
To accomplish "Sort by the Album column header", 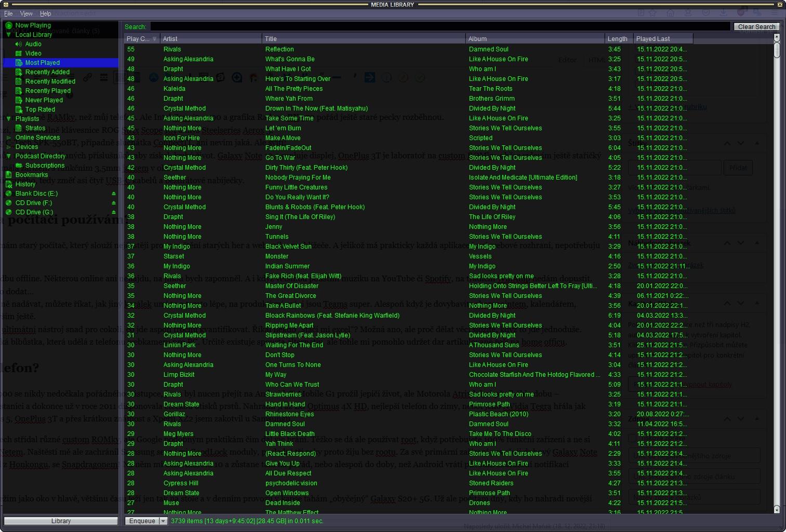I will (x=535, y=39).
